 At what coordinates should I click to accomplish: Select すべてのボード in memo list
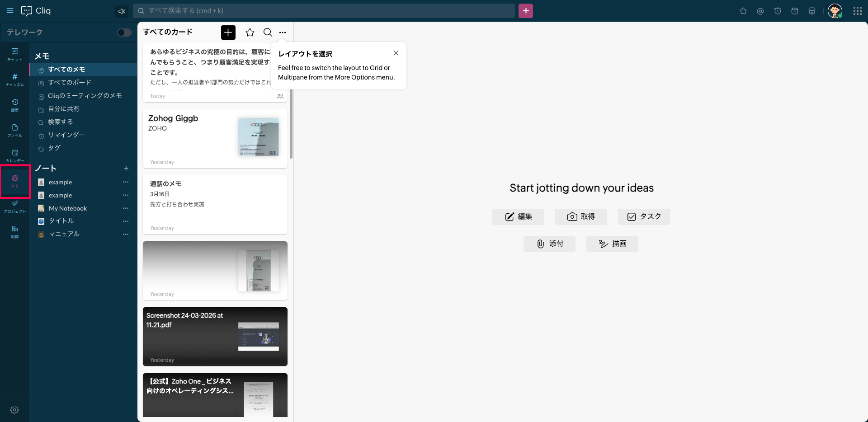point(70,83)
